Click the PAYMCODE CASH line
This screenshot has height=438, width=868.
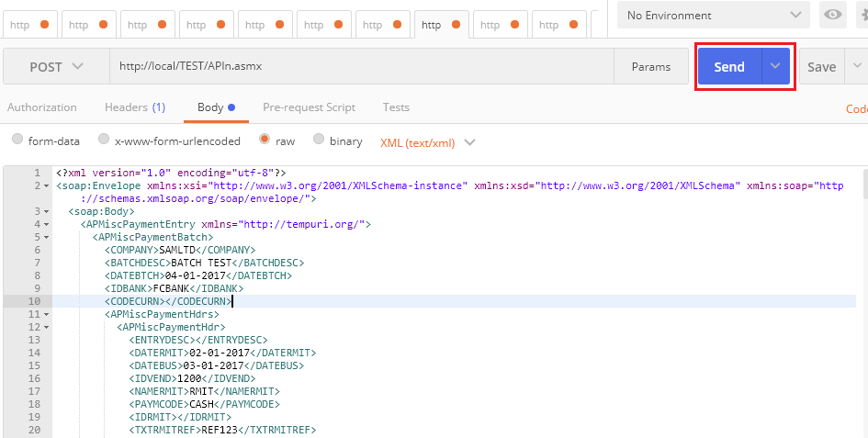click(204, 404)
